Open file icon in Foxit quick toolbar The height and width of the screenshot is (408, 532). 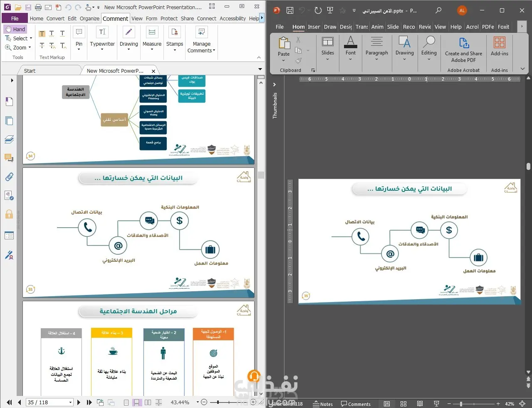click(18, 7)
